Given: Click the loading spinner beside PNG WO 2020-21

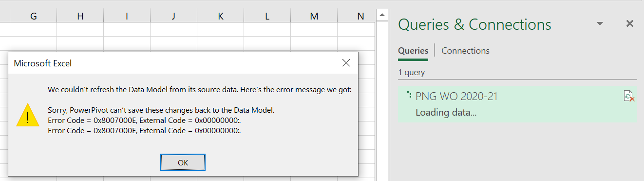Looking at the screenshot, I should click(410, 95).
